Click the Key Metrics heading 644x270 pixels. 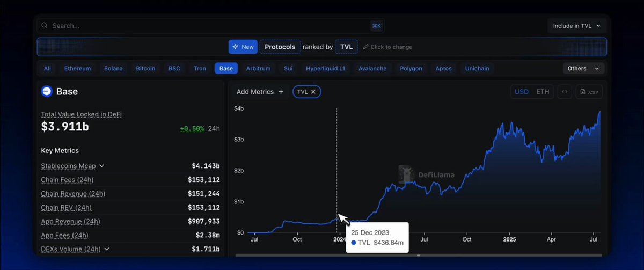coord(60,151)
